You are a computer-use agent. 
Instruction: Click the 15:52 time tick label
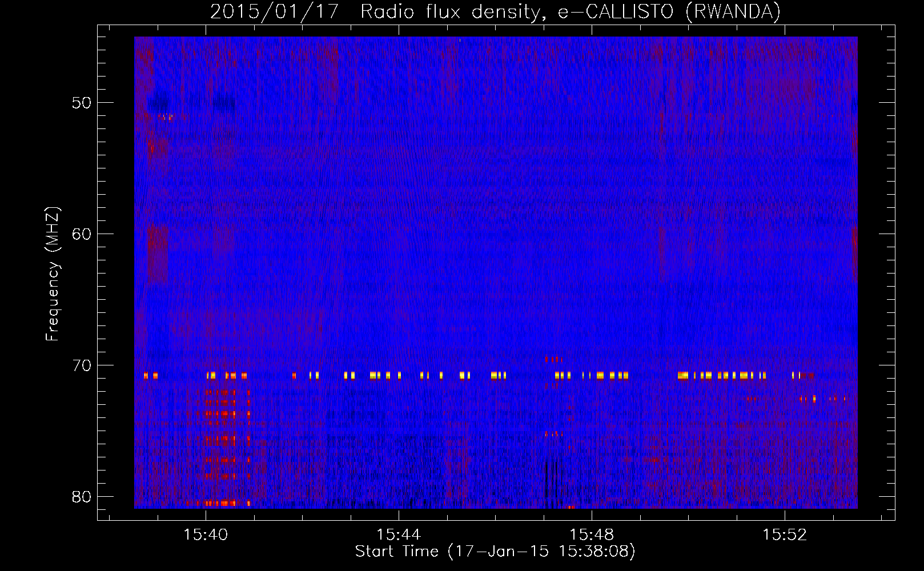click(x=785, y=534)
